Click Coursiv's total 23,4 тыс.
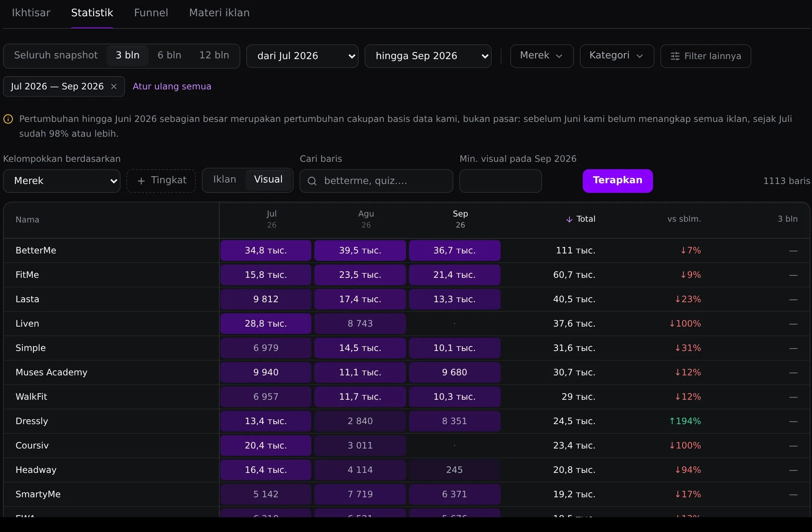 (x=574, y=446)
